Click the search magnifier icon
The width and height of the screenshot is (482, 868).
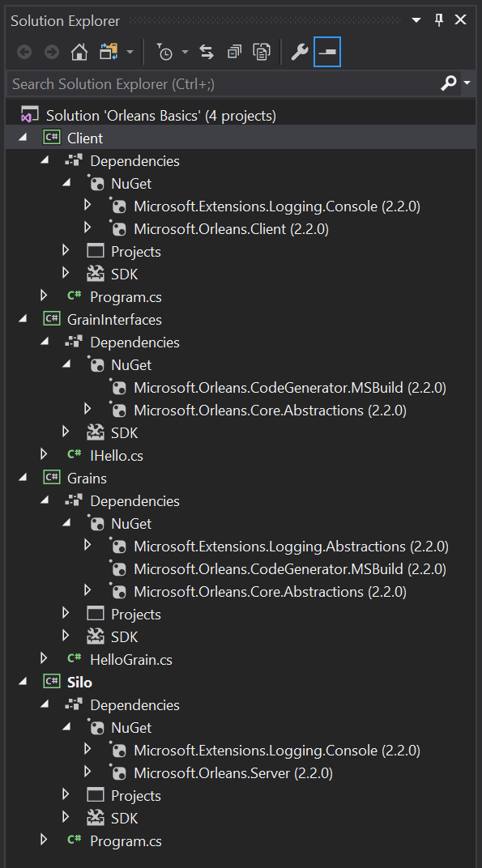448,83
